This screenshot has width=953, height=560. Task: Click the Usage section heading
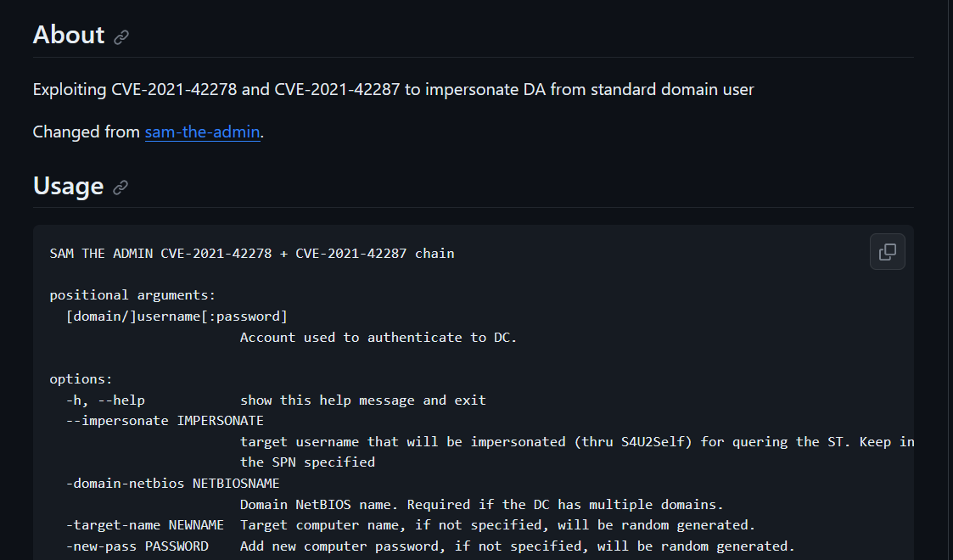pyautogui.click(x=68, y=185)
